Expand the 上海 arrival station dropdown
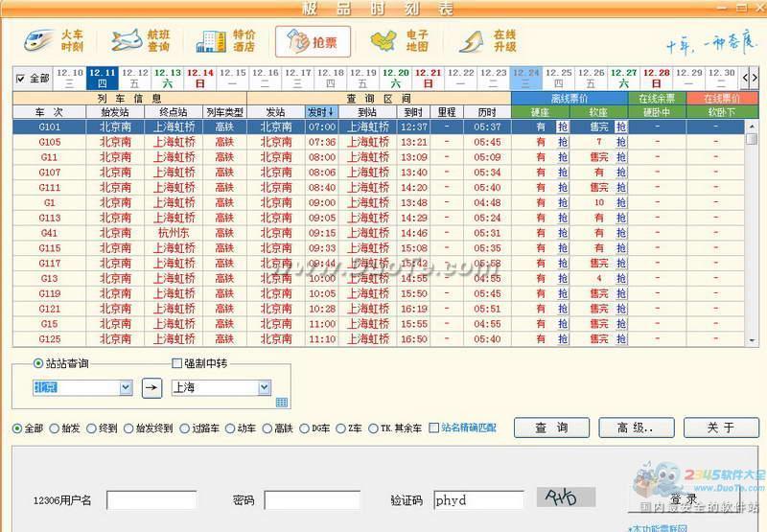Screen dimensions: 767x532 265,388
